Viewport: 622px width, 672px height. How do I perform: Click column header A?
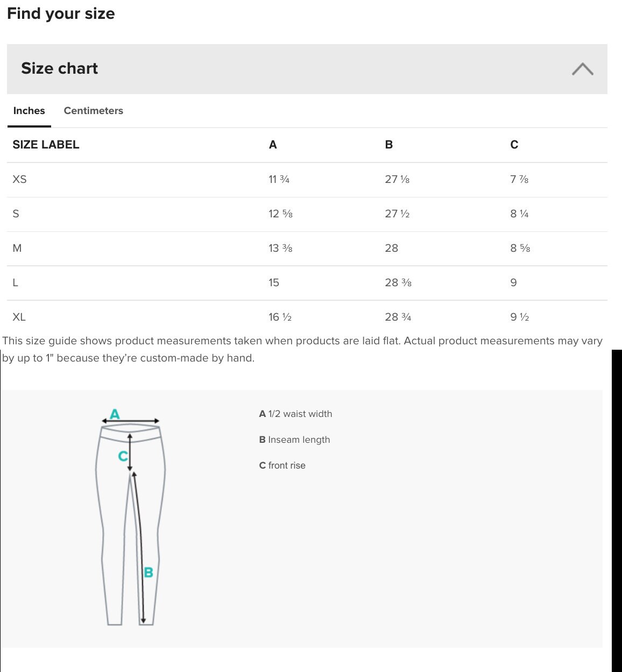[273, 145]
